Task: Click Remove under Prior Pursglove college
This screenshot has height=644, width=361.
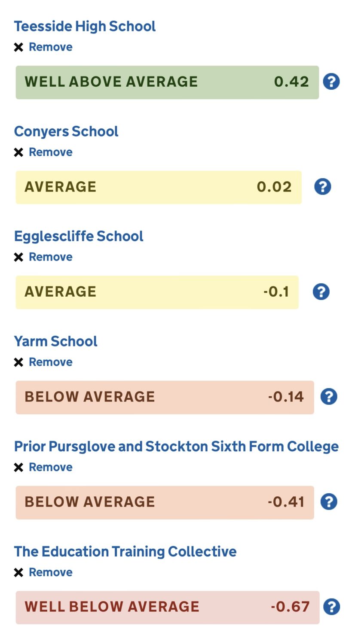Action: coord(50,467)
